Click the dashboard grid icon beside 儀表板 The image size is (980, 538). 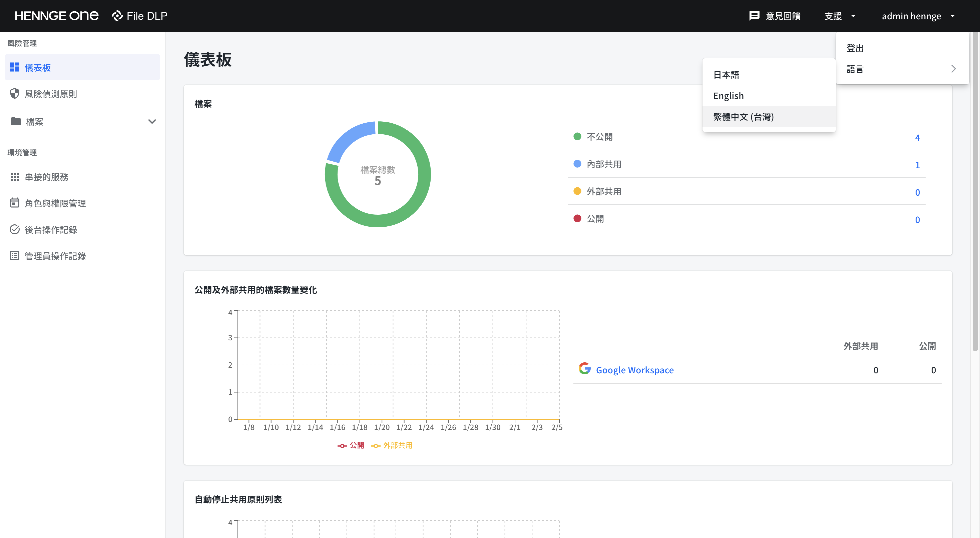14,67
